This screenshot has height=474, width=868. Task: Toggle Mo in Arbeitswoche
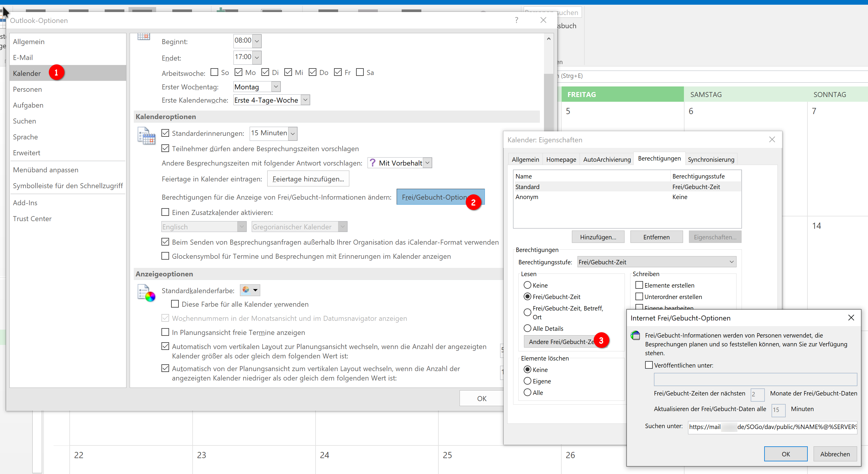pyautogui.click(x=238, y=72)
